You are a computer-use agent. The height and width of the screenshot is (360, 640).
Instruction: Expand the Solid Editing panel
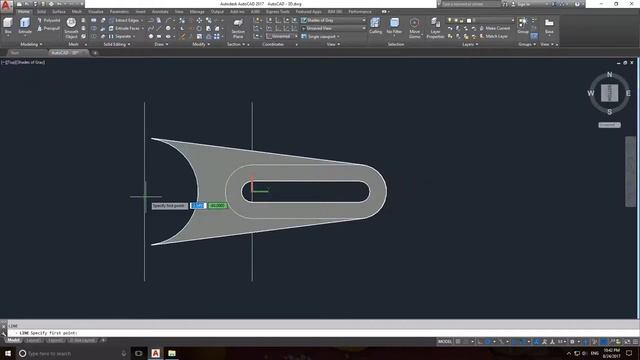point(117,44)
